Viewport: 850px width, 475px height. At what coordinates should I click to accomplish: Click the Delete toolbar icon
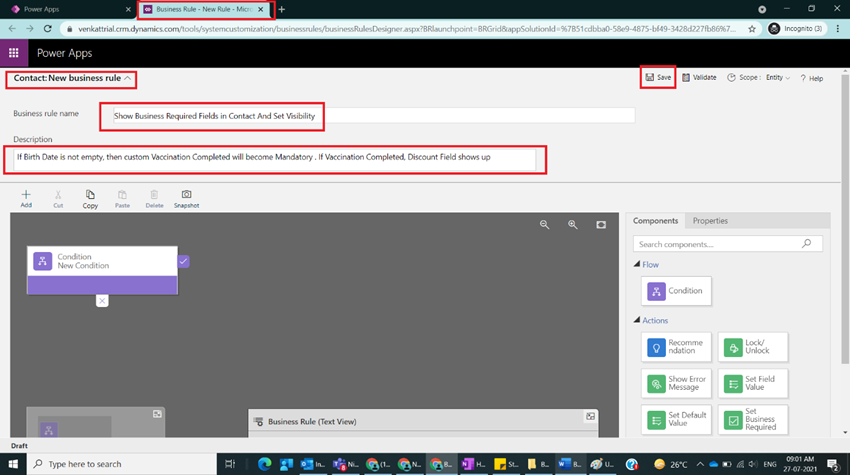154,198
